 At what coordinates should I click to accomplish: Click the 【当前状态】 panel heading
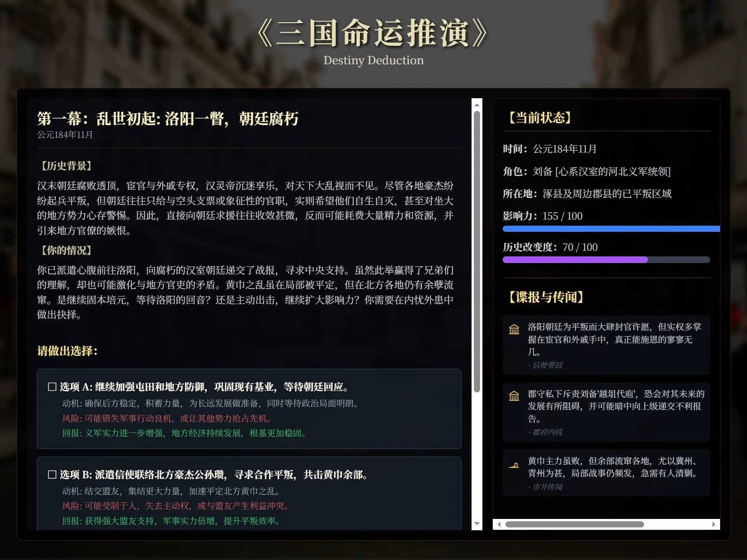point(540,118)
